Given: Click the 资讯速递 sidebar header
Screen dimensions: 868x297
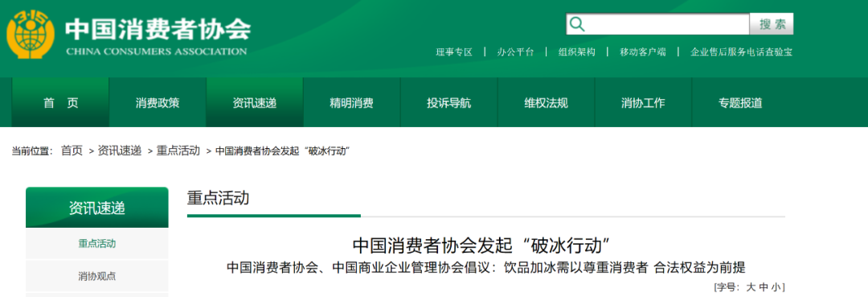Looking at the screenshot, I should pos(97,208).
